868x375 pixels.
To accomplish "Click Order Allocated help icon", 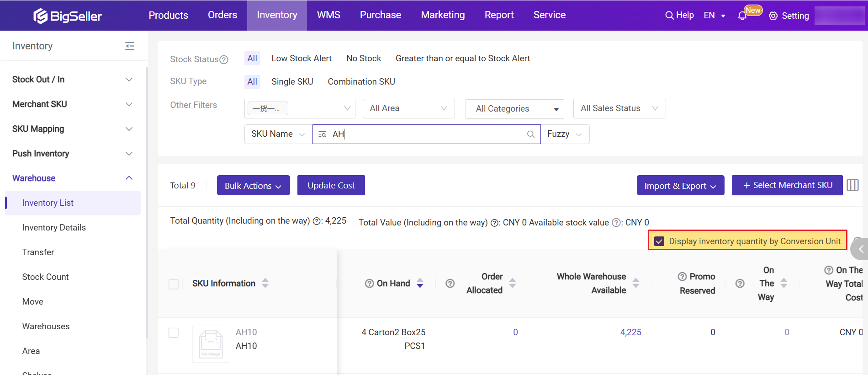I will click(450, 284).
